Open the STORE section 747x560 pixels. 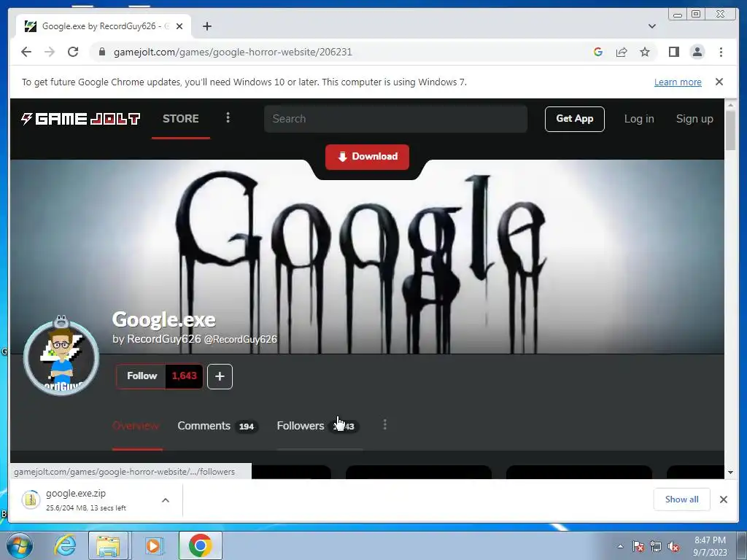[181, 119]
